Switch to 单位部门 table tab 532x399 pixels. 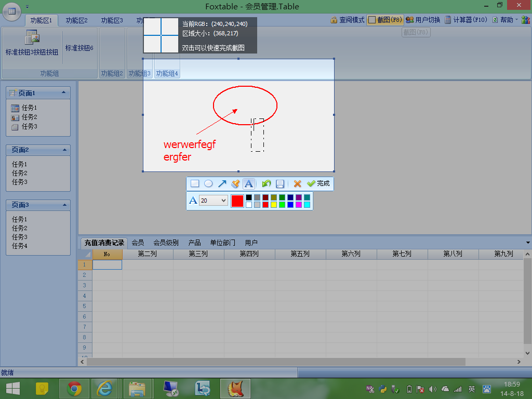(222, 243)
